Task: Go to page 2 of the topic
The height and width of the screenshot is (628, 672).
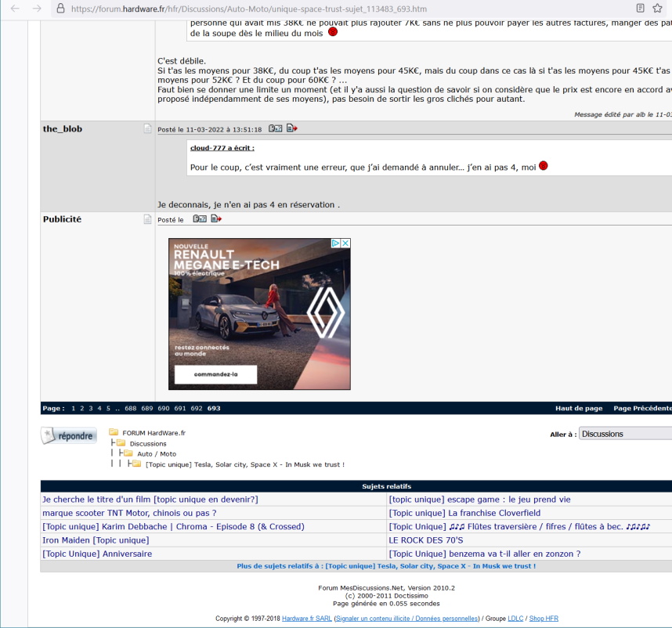Action: click(82, 408)
